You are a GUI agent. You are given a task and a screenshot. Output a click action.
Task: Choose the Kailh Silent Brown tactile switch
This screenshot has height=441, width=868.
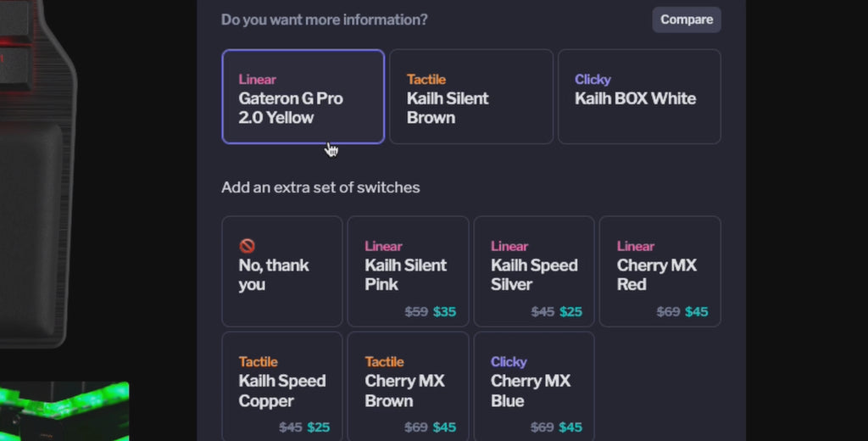[x=470, y=97]
